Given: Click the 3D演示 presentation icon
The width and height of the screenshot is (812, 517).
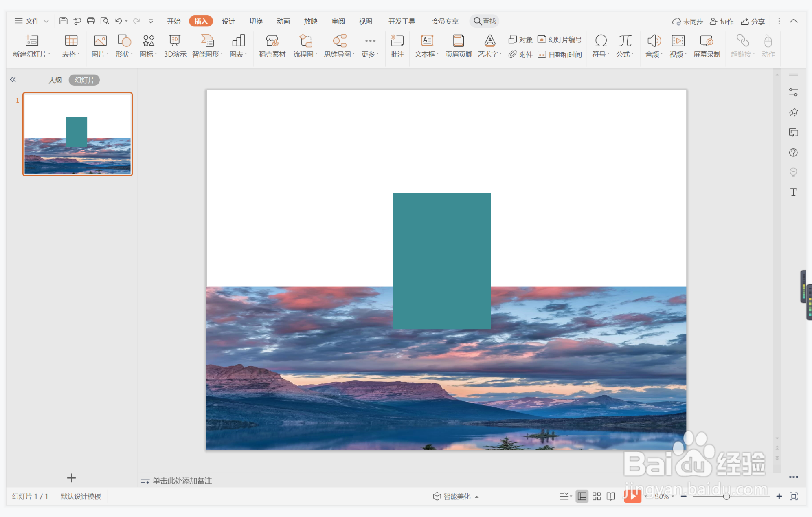Looking at the screenshot, I should [175, 46].
